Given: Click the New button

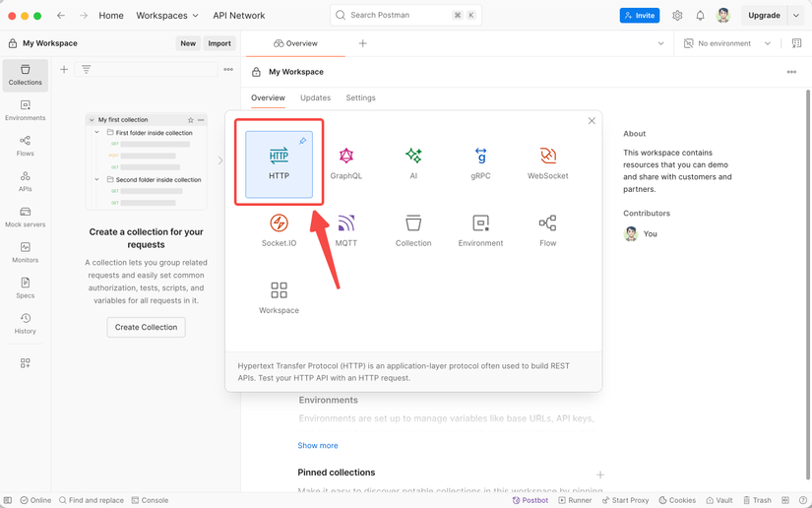Looking at the screenshot, I should pyautogui.click(x=188, y=43).
